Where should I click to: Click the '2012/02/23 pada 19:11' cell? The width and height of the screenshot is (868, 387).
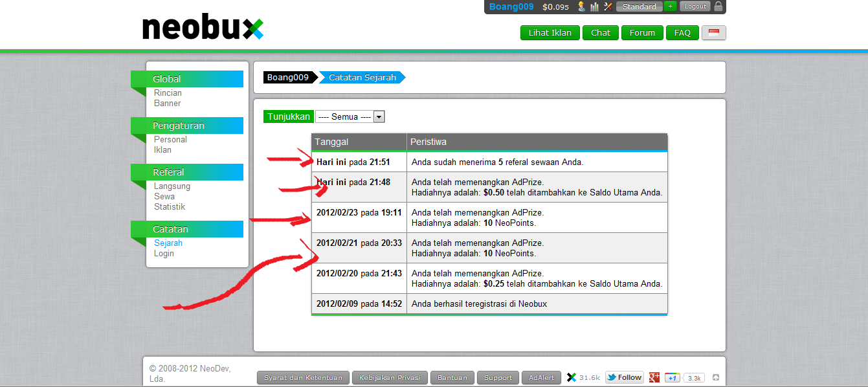pos(359,217)
